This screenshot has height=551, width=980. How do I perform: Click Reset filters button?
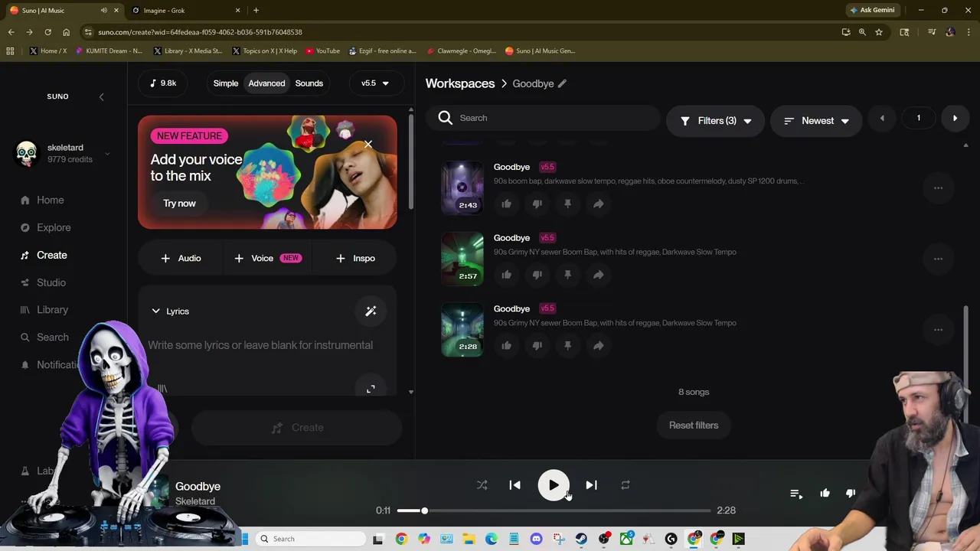click(x=694, y=425)
